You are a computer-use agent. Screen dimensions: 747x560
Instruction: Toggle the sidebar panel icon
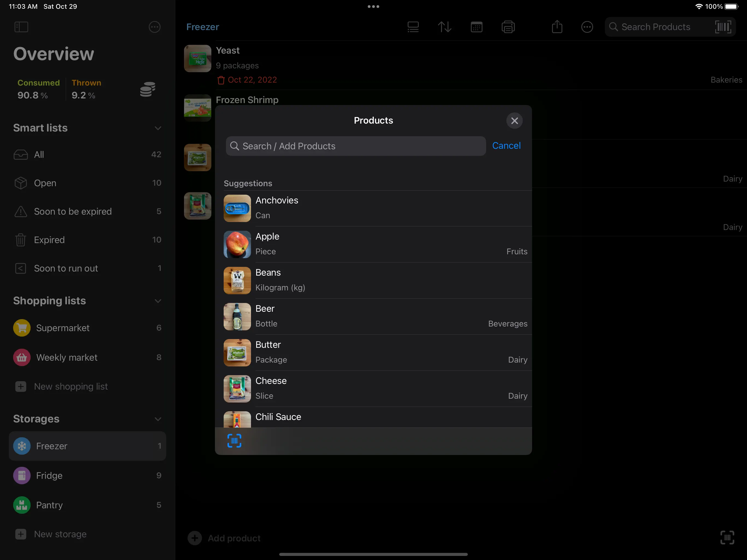pyautogui.click(x=21, y=27)
